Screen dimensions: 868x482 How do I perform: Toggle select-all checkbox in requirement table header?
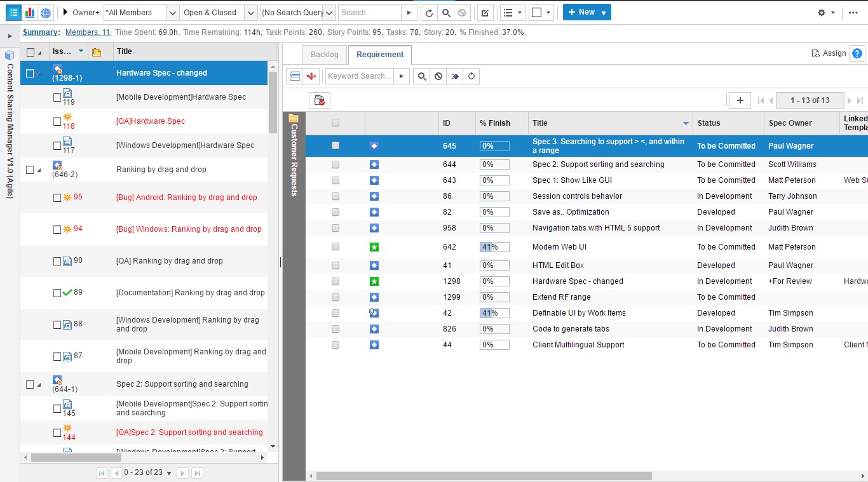(x=336, y=123)
